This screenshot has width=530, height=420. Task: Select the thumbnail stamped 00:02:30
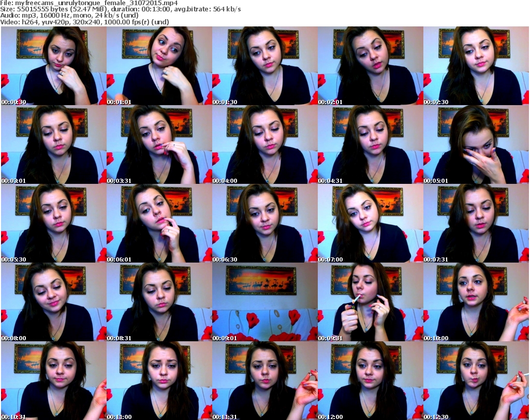tap(476, 66)
